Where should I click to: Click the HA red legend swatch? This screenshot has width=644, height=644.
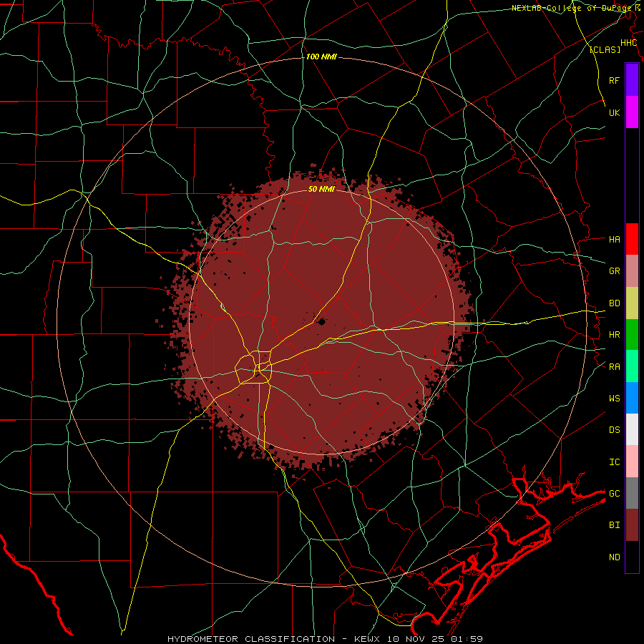[632, 239]
